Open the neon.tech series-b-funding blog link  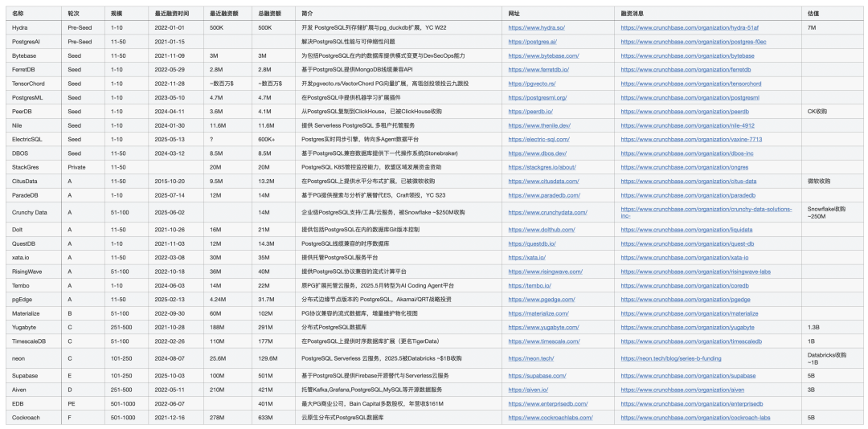670,358
